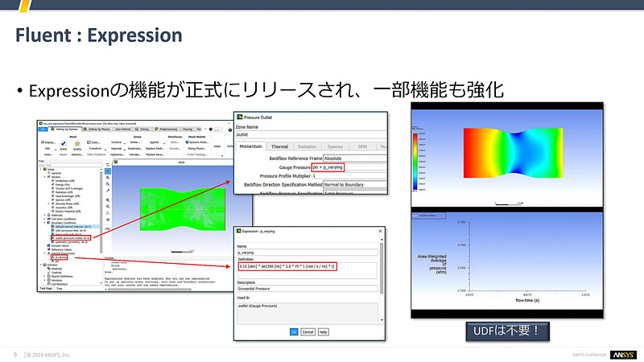The image size is (644, 362).
Task: Click the tree Filter Text box
Action: pyautogui.click(x=70, y=165)
